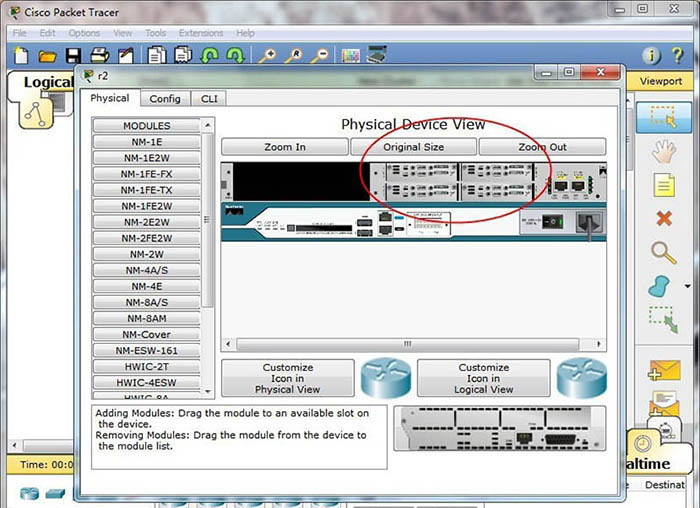Image resolution: width=700 pixels, height=508 pixels.
Task: Open the File menu
Action: pyautogui.click(x=19, y=33)
